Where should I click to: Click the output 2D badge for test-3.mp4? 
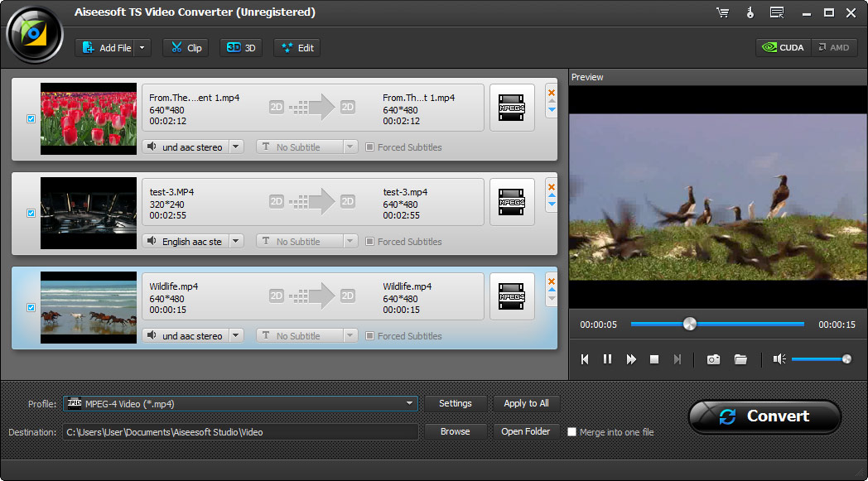[347, 201]
